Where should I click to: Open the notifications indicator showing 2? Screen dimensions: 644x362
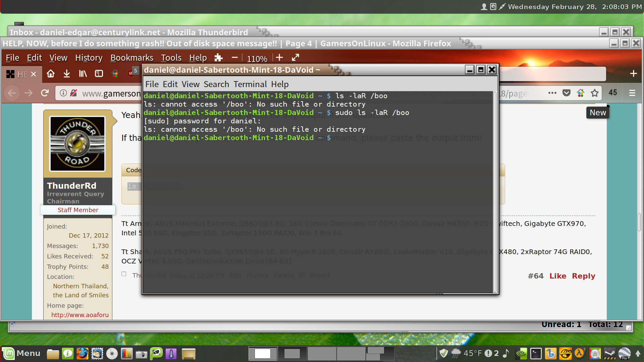tap(492, 353)
